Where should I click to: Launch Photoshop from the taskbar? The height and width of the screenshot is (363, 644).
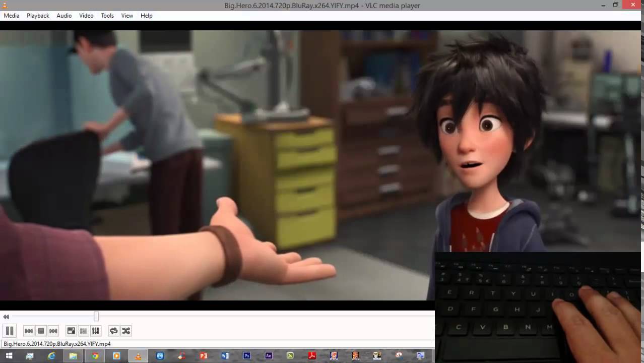246,356
